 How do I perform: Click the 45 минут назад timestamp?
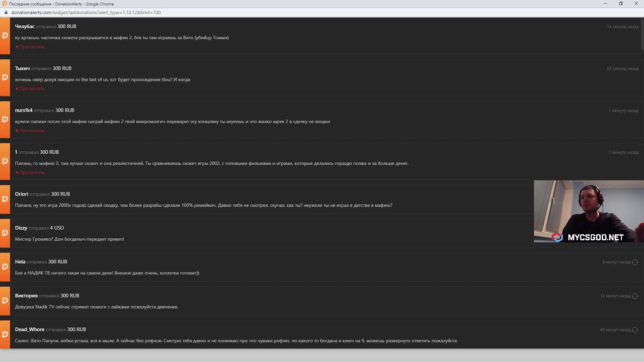tap(615, 330)
